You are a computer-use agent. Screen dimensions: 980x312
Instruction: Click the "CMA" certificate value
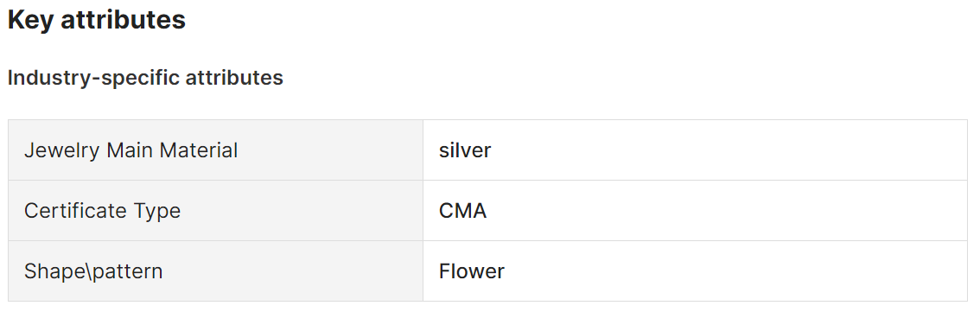(x=462, y=211)
